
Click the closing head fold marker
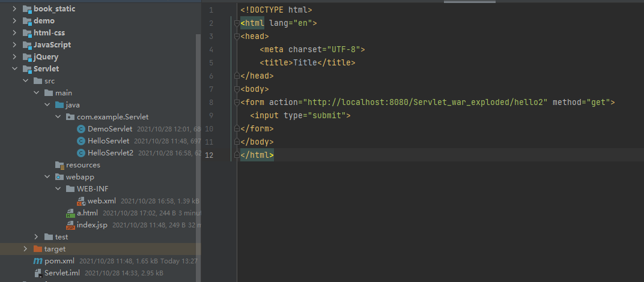(237, 76)
